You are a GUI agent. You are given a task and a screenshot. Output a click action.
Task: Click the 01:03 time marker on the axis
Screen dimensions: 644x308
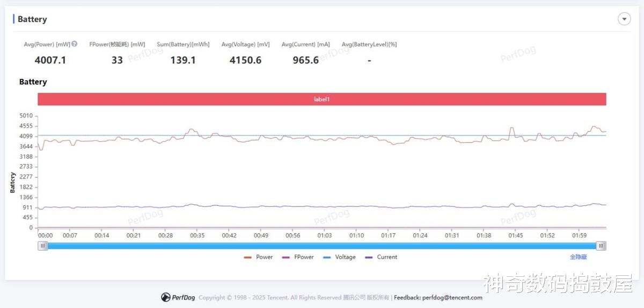click(325, 235)
